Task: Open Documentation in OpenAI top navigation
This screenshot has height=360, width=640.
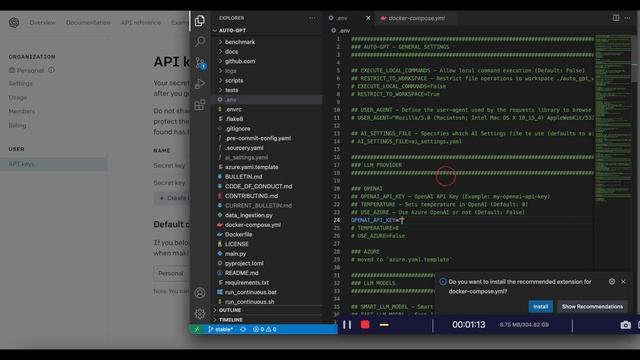Action: point(88,22)
